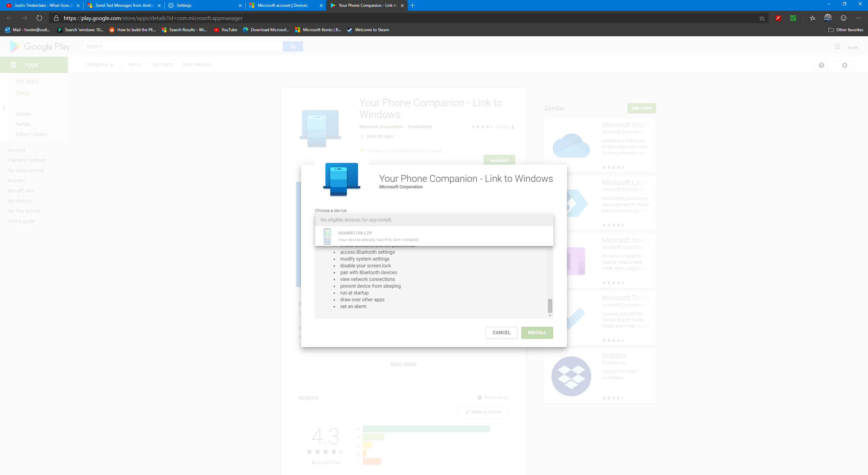Open the Google apps grid icon

(x=837, y=47)
